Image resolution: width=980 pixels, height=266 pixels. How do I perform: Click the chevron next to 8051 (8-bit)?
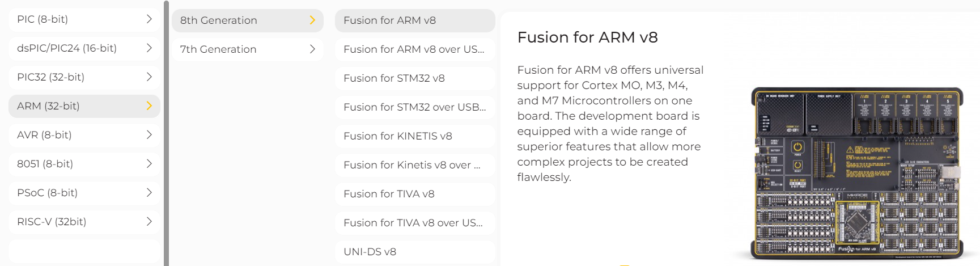point(149,164)
